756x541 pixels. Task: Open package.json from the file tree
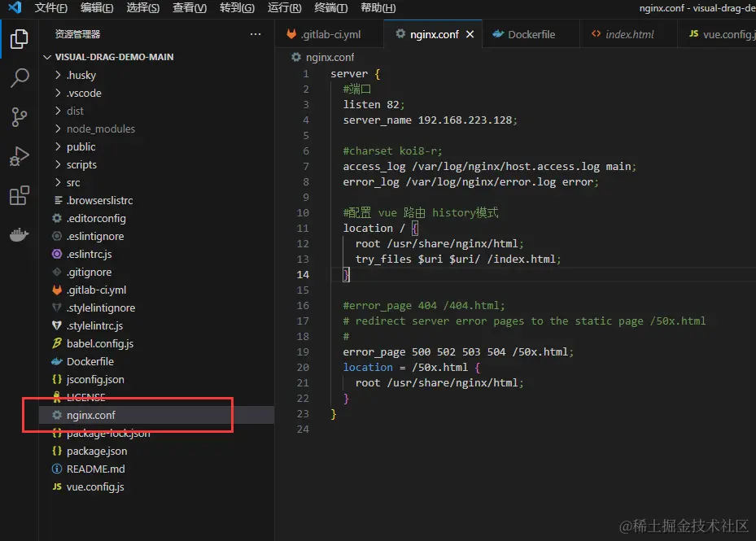pos(156,451)
